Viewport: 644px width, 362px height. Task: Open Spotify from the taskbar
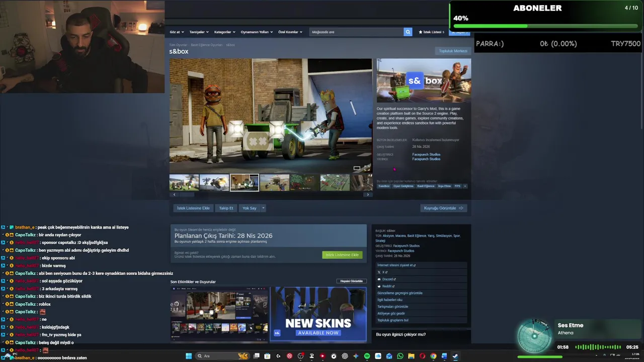pyautogui.click(x=367, y=356)
